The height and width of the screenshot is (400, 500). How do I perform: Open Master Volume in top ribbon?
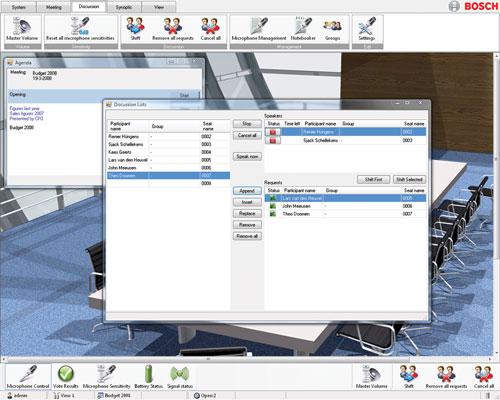pos(22,29)
